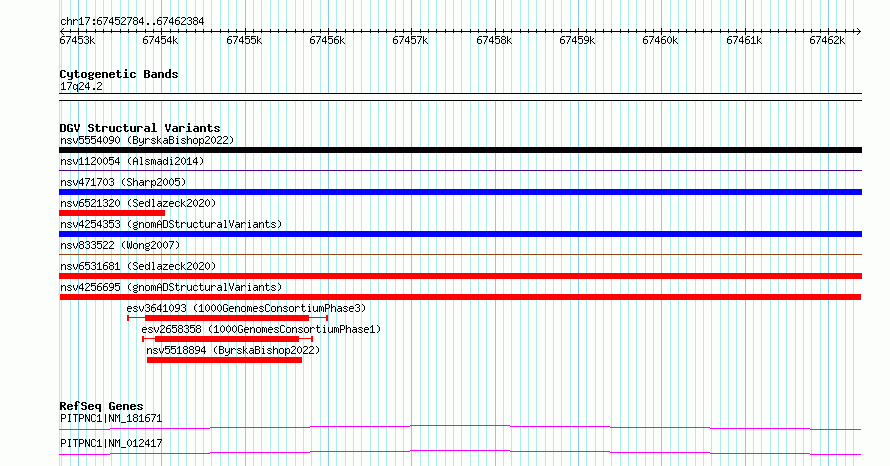Open nsv4256695 (gnomADStructuralVariants) label
Image resolution: width=890 pixels, height=466 pixels.
click(x=171, y=287)
